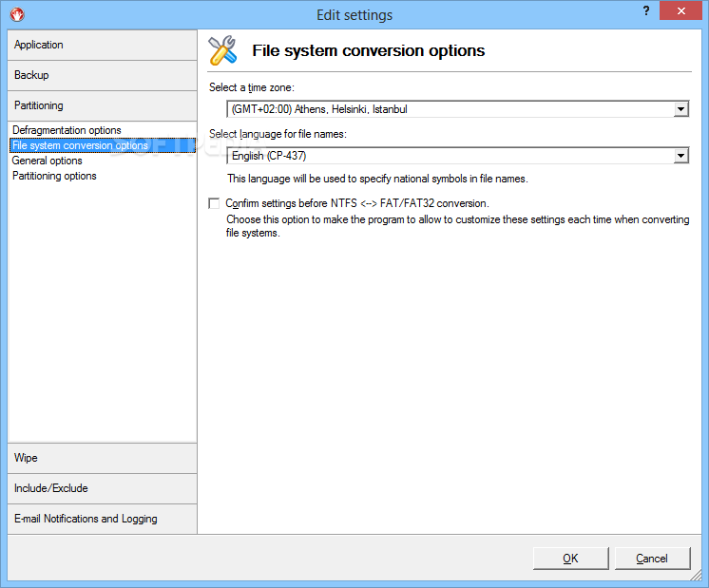Close the Edit settings dialog
The width and height of the screenshot is (709, 588).
pos(680,10)
